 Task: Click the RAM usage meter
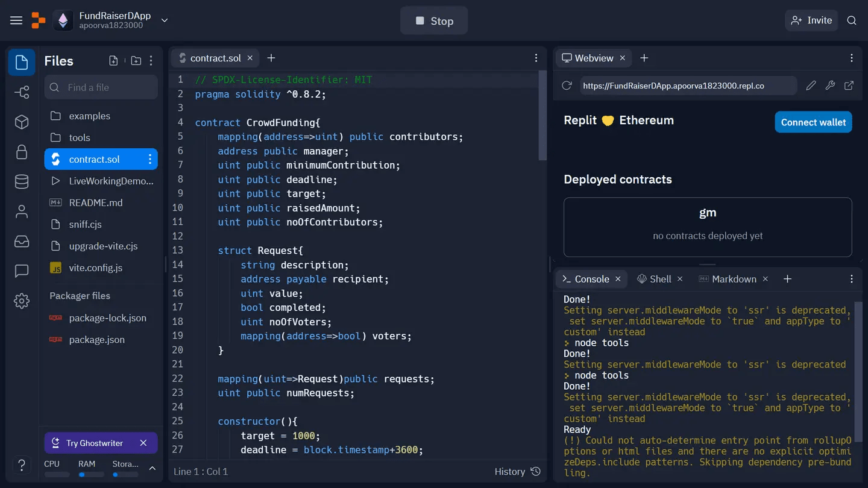click(90, 468)
